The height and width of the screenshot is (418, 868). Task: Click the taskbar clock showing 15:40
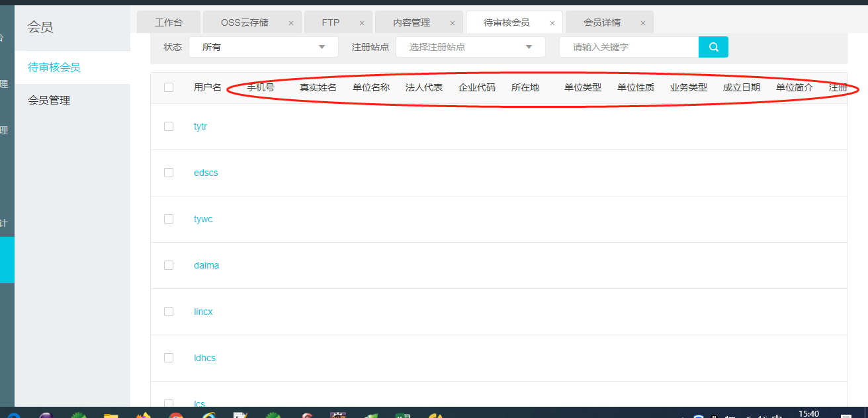point(808,413)
